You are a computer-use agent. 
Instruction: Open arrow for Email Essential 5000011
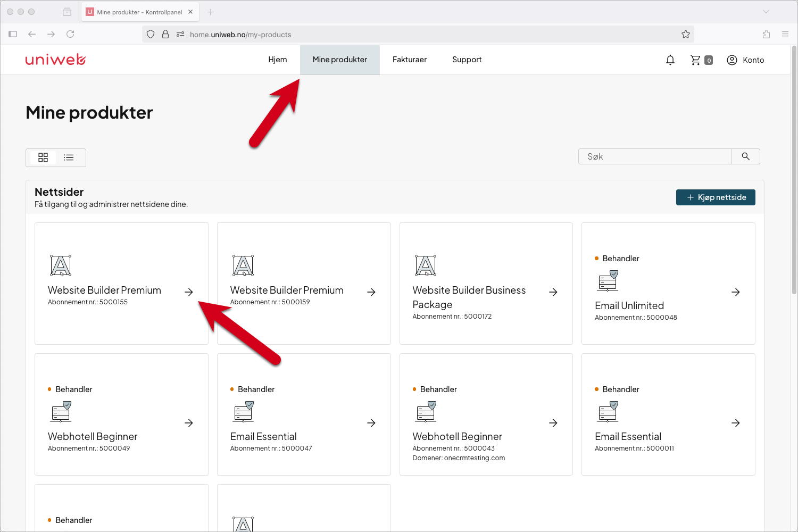click(x=736, y=423)
